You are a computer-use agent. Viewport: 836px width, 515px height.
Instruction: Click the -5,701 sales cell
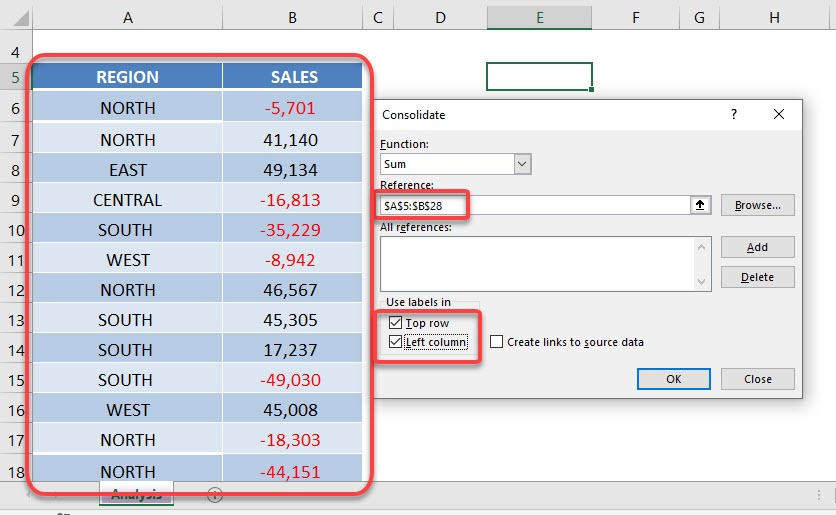pos(293,108)
